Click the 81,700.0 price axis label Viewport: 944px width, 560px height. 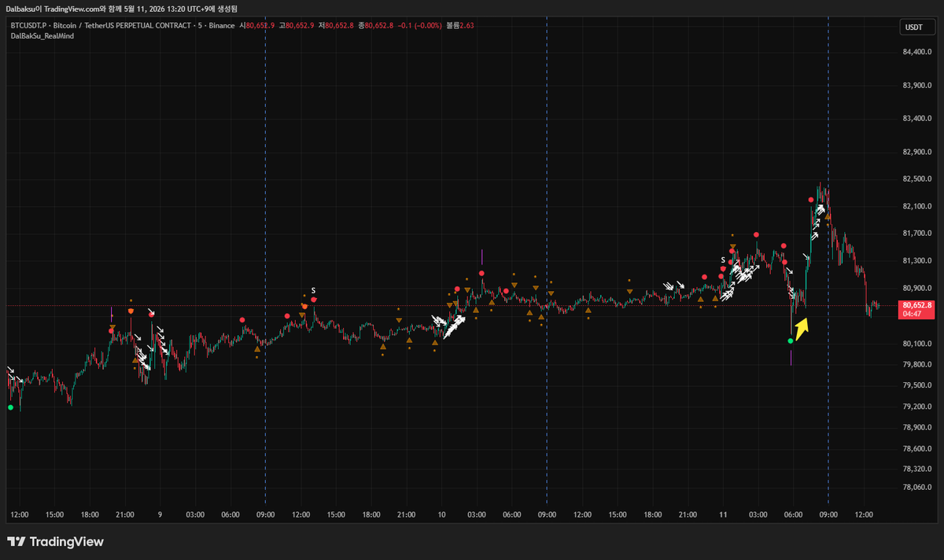916,233
